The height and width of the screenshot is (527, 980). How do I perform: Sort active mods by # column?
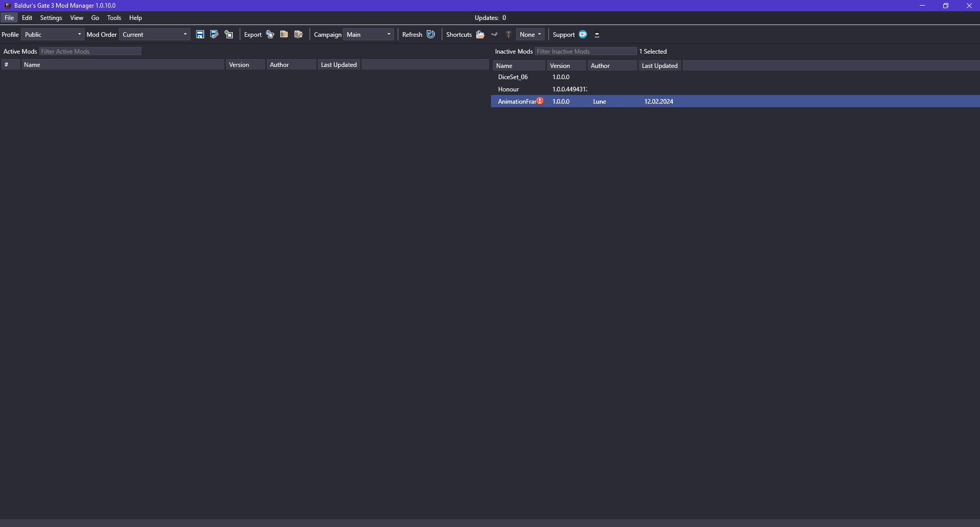pos(11,64)
